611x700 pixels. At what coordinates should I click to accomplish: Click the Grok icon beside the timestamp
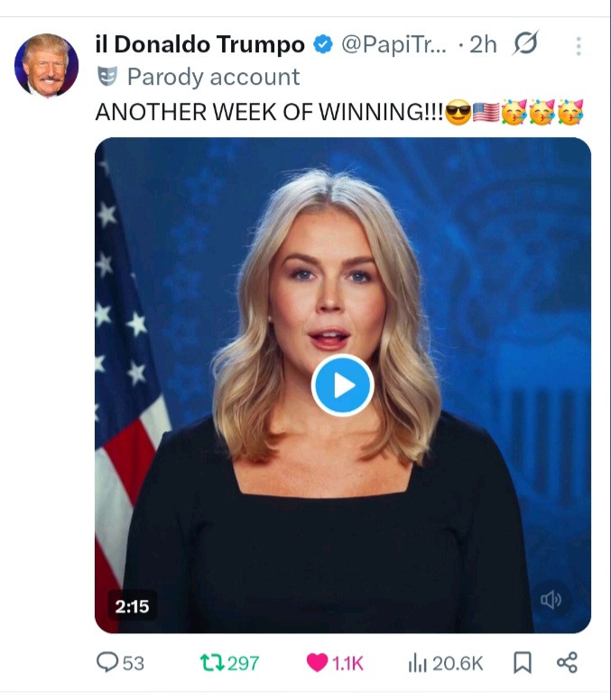coord(524,44)
